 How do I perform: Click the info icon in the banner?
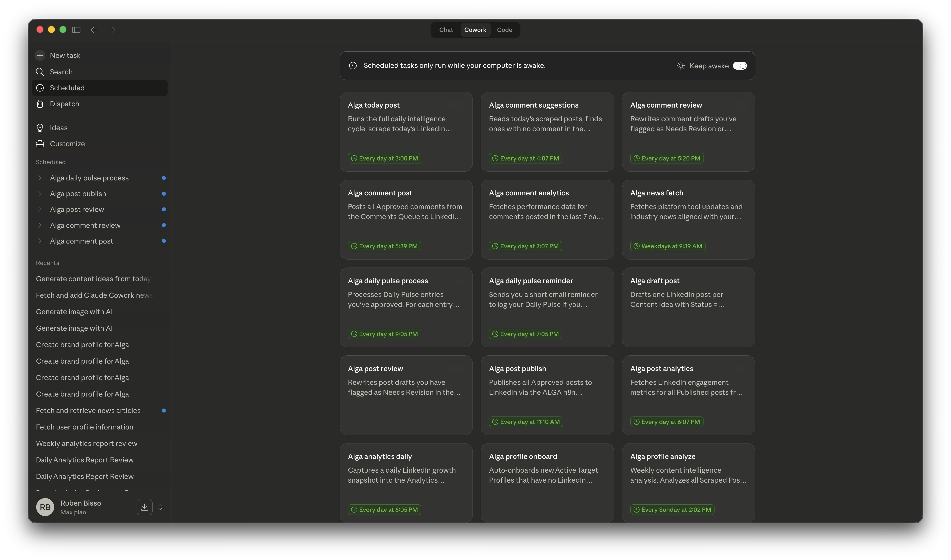pyautogui.click(x=353, y=66)
